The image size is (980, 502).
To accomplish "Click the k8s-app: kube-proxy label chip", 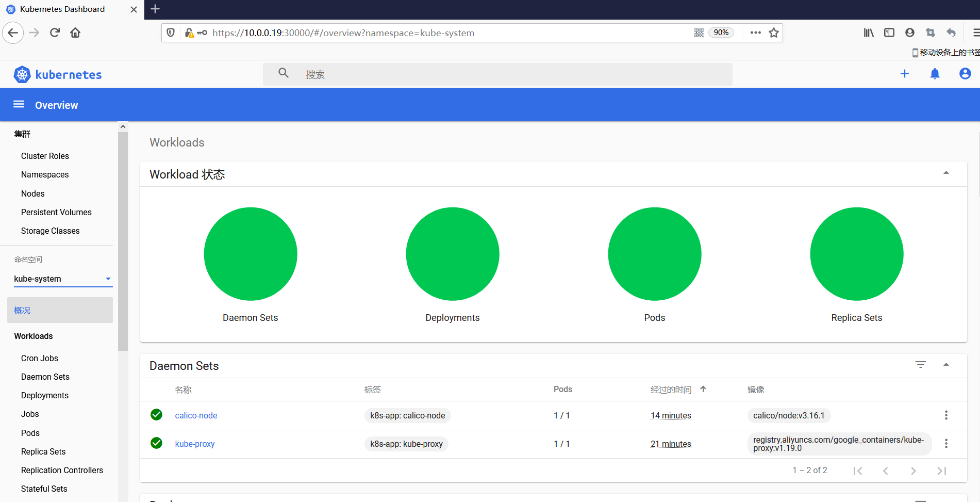I will tap(407, 444).
